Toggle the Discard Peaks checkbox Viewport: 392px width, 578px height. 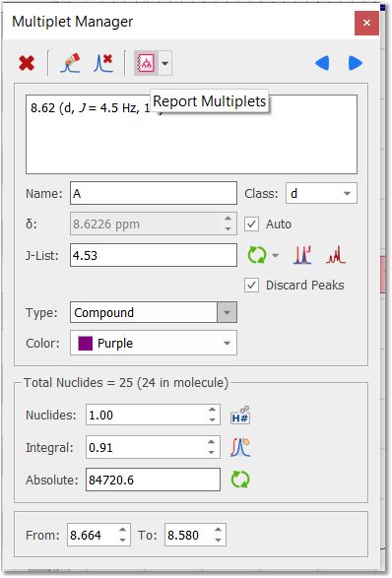tap(251, 286)
